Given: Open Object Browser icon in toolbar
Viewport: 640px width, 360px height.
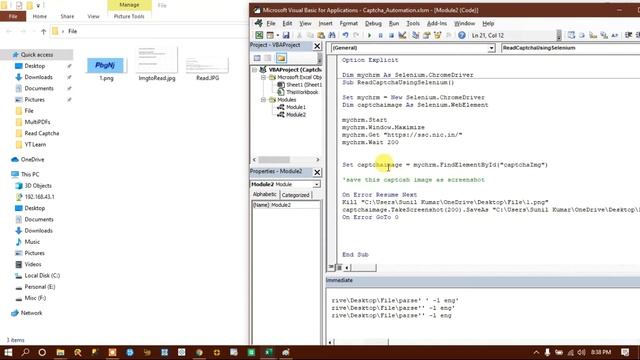Looking at the screenshot, I should tap(438, 36).
